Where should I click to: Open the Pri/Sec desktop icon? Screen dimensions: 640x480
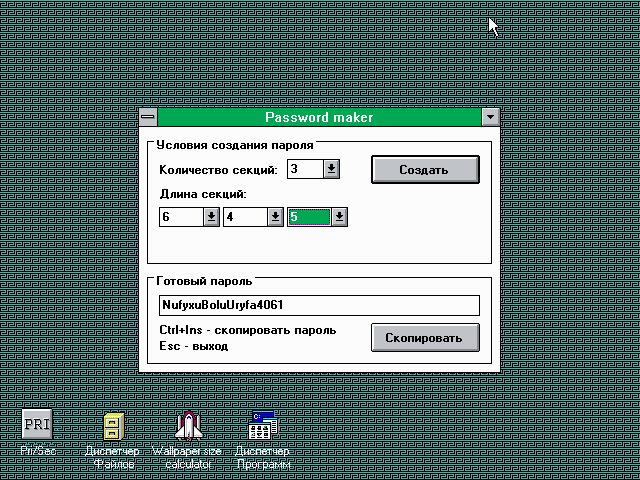[x=37, y=424]
